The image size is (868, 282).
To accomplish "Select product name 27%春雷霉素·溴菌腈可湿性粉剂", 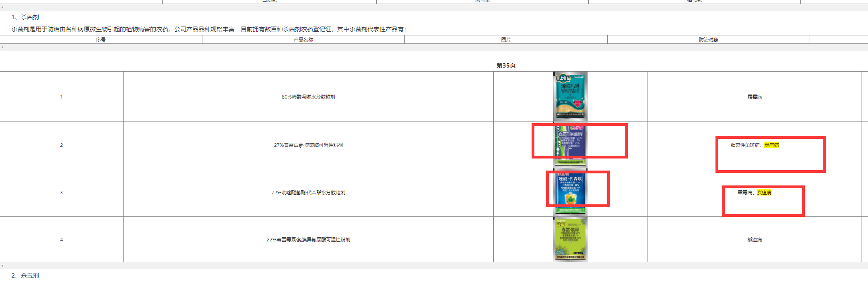I will click(308, 145).
